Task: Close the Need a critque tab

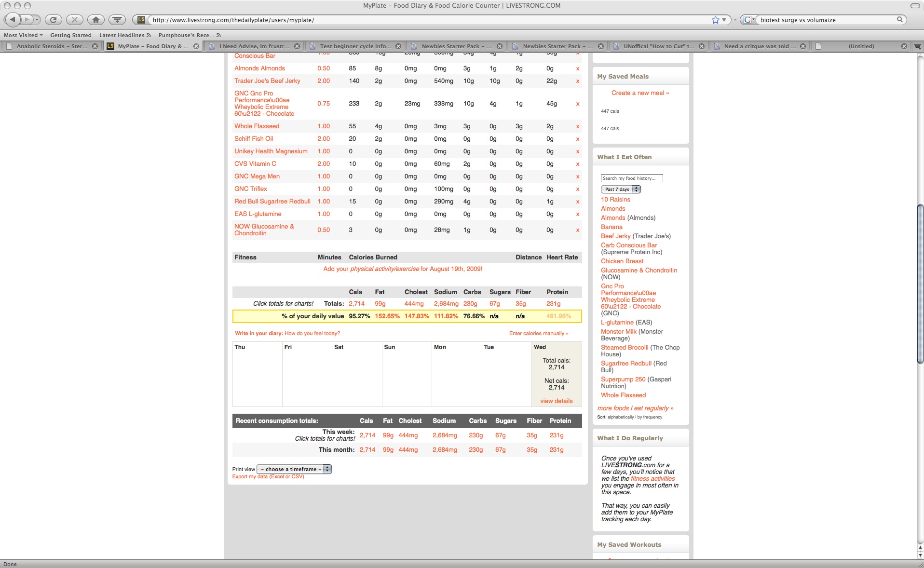Action: [x=803, y=46]
